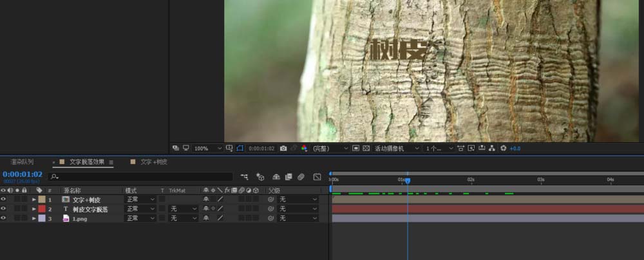Expand the 1.png layer properties

click(35, 219)
